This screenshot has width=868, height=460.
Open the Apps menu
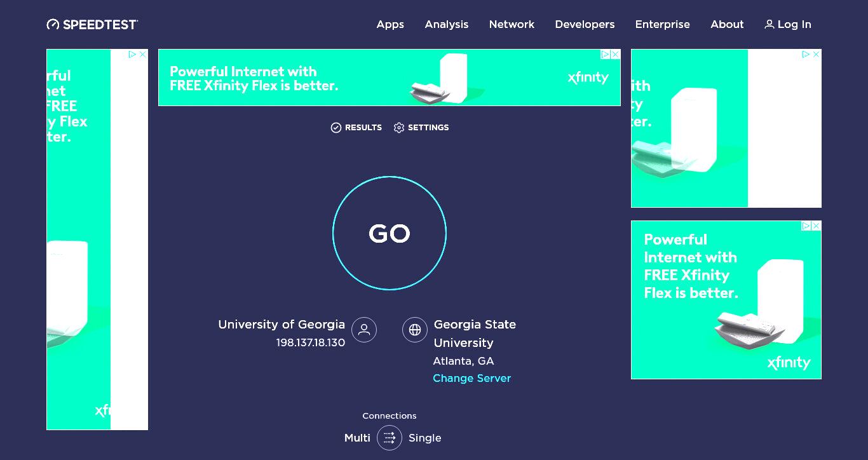(x=390, y=24)
